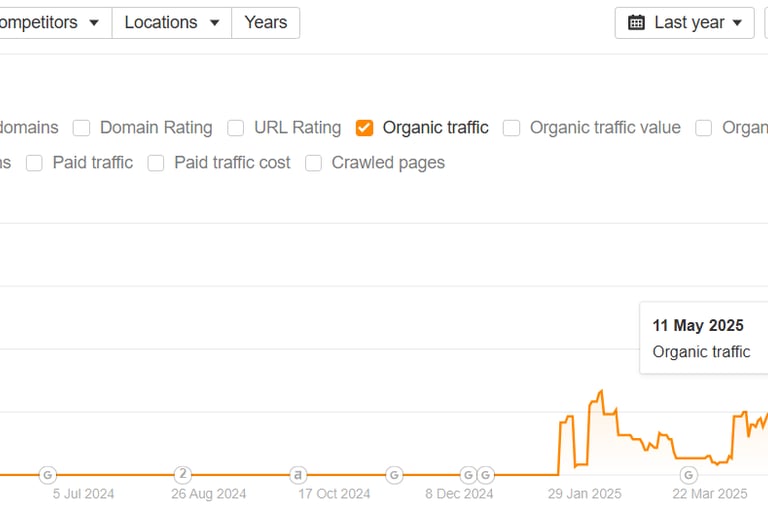Viewport: 768px width, 513px height.
Task: Enable the Domain Rating checkbox
Action: click(x=82, y=128)
